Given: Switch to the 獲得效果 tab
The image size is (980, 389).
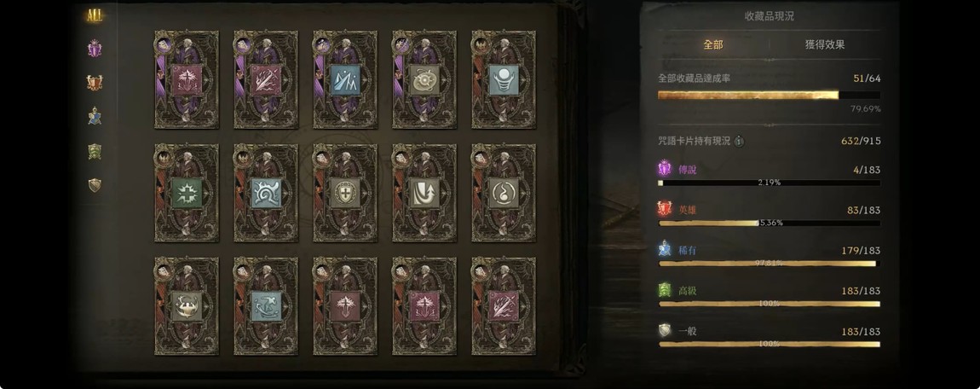Looking at the screenshot, I should point(825,45).
